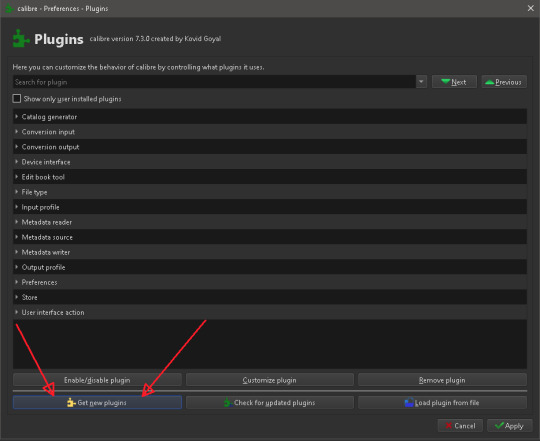
Task: Click the green Plugins puzzle piece icon
Action: coord(21,39)
